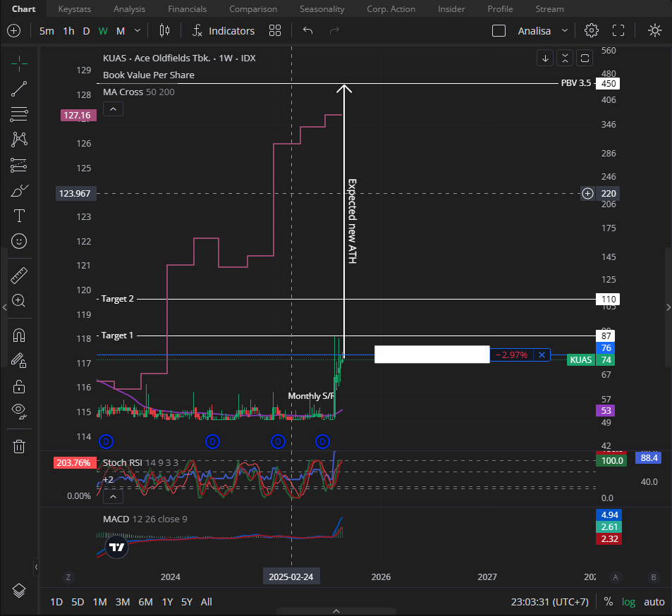
Task: Toggle lock all drawings
Action: pos(19,386)
